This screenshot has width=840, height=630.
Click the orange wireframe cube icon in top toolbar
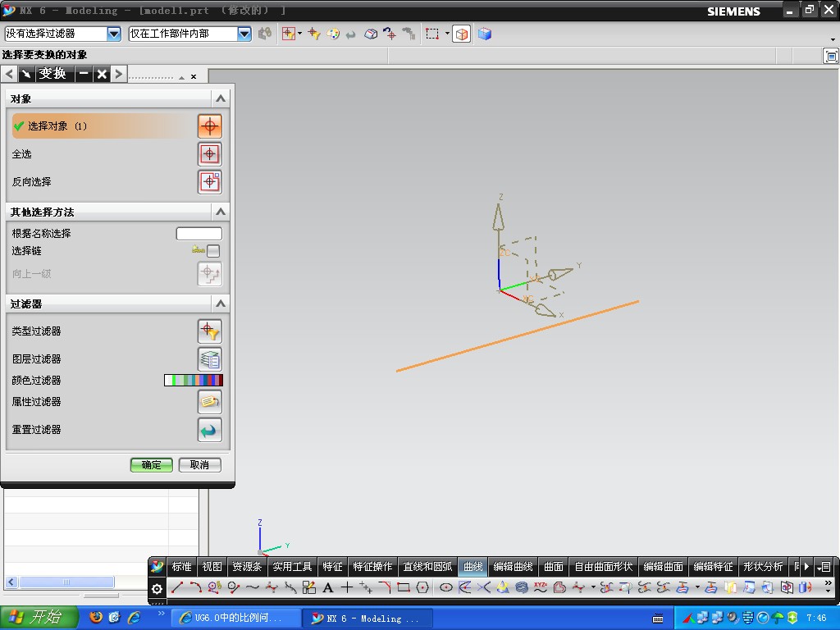(x=461, y=34)
